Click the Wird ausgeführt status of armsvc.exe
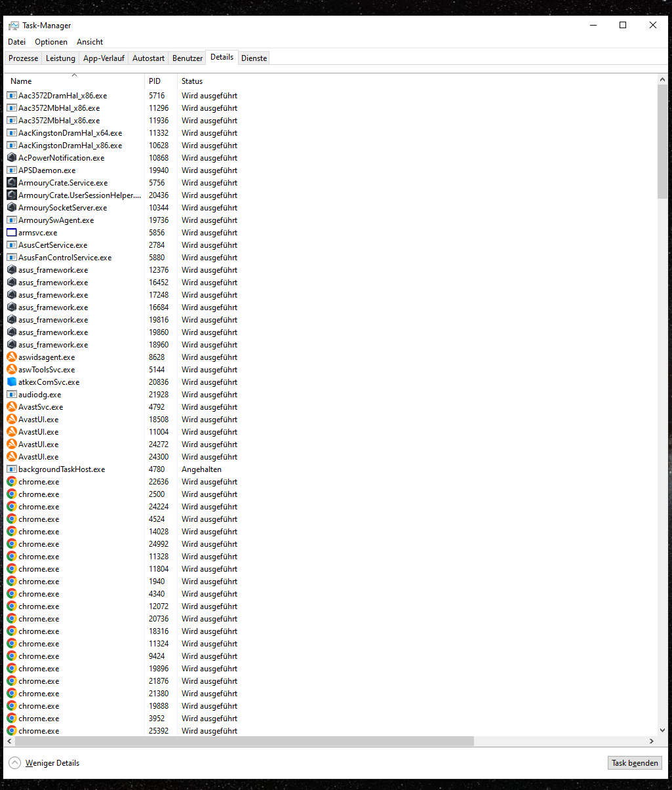This screenshot has width=672, height=790. pos(209,233)
